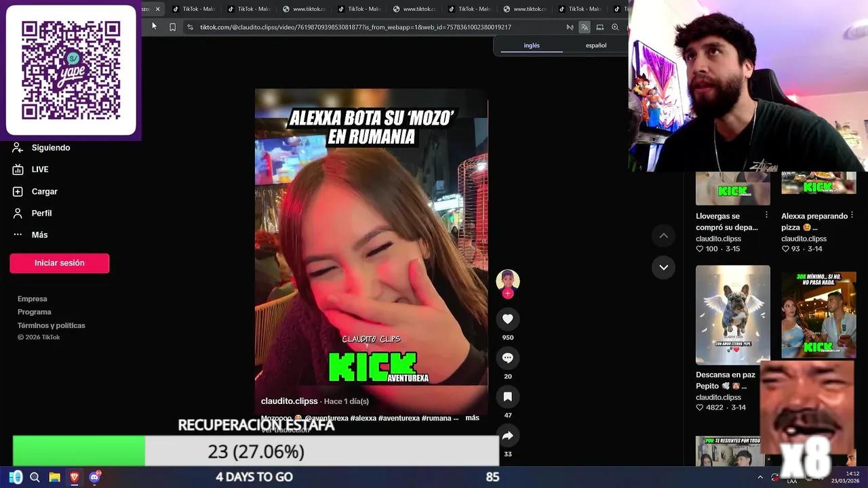
Task: Select the español translation tab
Action: click(596, 45)
